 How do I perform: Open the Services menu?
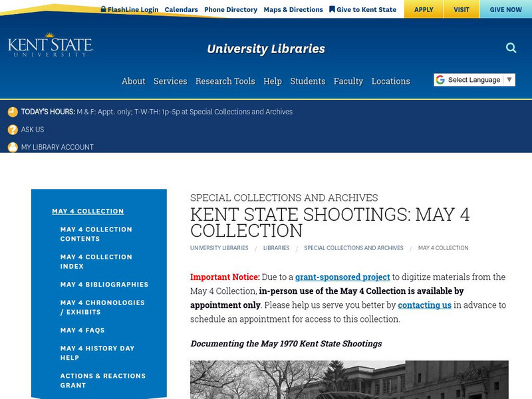pyautogui.click(x=170, y=81)
